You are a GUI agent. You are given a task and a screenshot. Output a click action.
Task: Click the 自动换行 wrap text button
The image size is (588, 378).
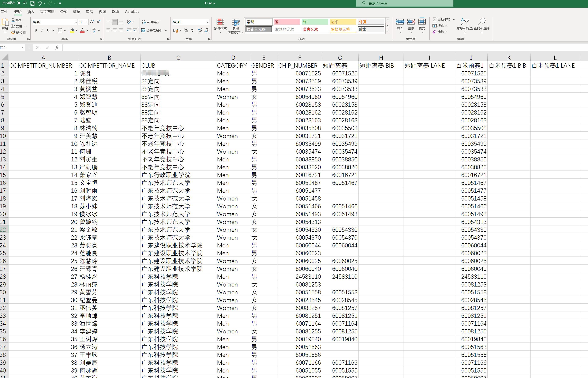[150, 22]
